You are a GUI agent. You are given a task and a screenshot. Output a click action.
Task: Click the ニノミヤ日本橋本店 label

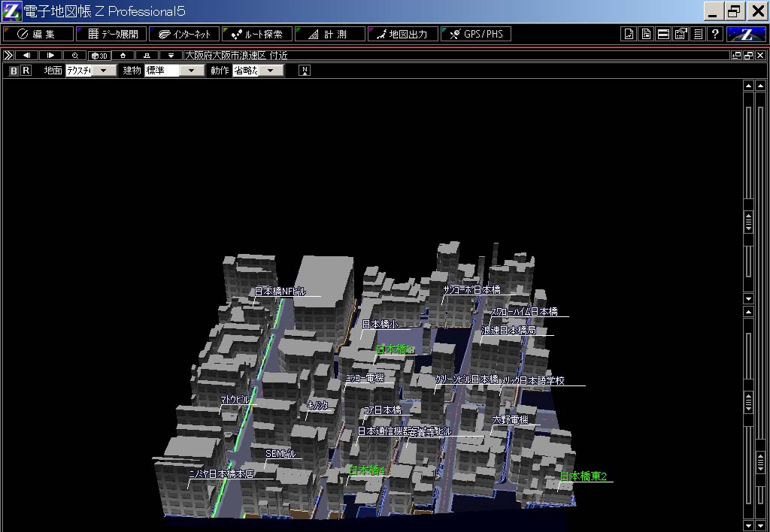coord(222,473)
